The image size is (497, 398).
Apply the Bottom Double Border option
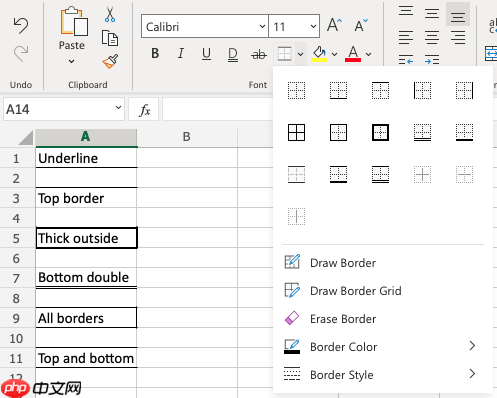422,132
